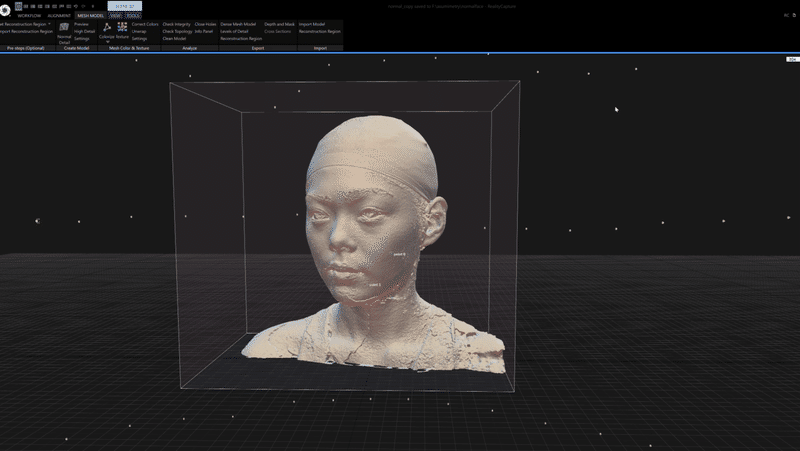Image resolution: width=800 pixels, height=451 pixels.
Task: Open the TOOLS context tab
Action: (133, 16)
